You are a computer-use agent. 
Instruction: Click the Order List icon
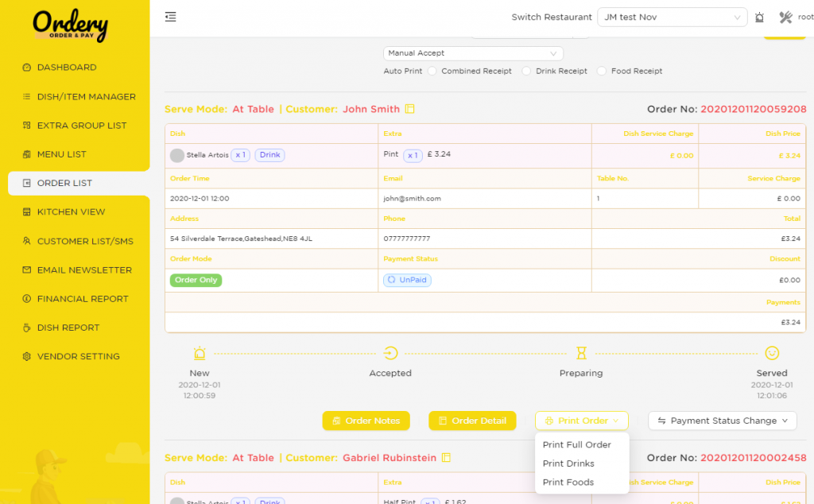click(26, 183)
